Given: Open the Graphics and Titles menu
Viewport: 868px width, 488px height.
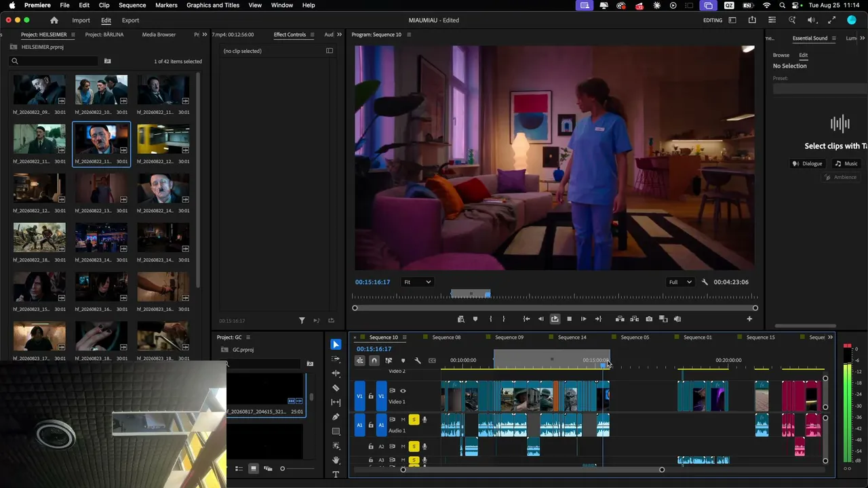Looking at the screenshot, I should point(213,5).
